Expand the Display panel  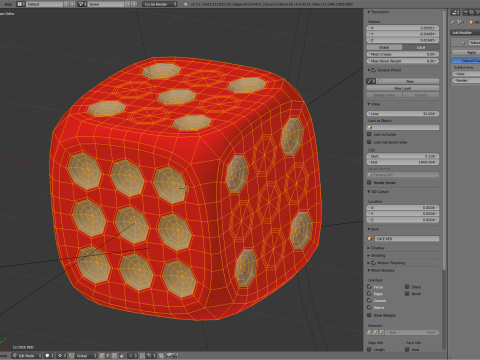369,248
